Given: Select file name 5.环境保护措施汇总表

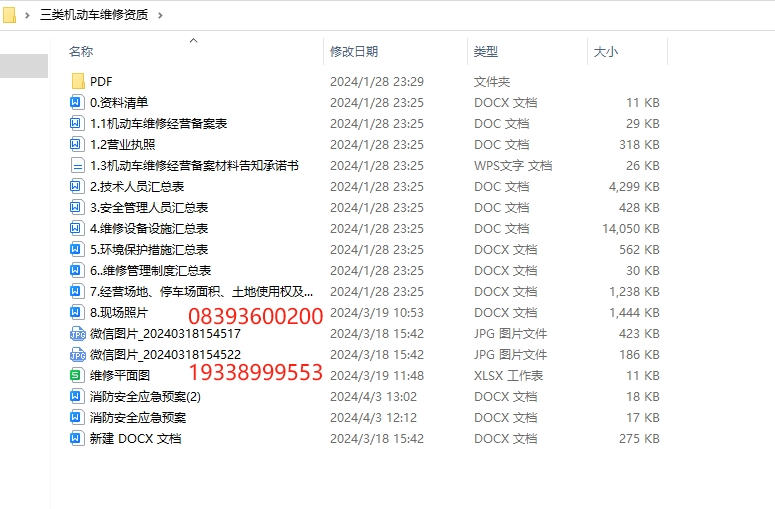Looking at the screenshot, I should [149, 250].
